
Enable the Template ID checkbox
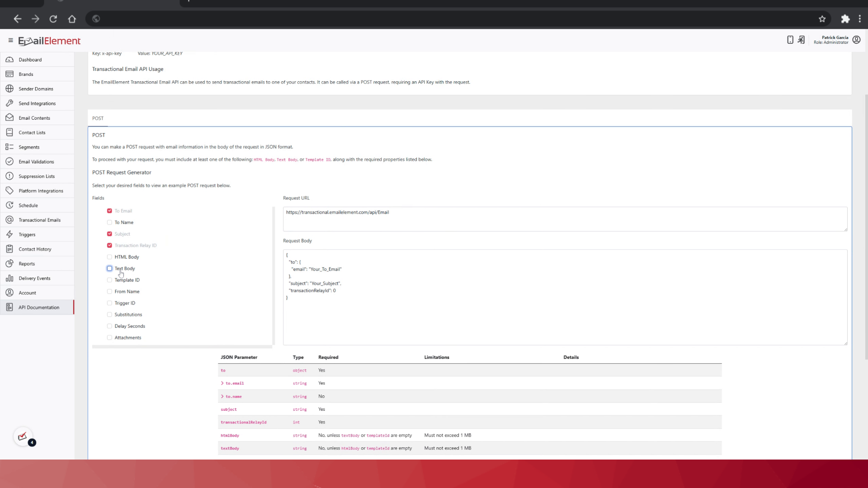click(x=109, y=280)
